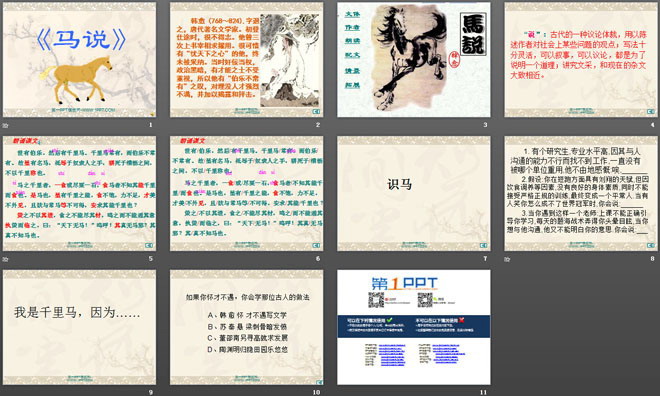The width and height of the screenshot is (660, 396).
Task: Select slide 9 我是千里马，因为……
Action: point(80,327)
